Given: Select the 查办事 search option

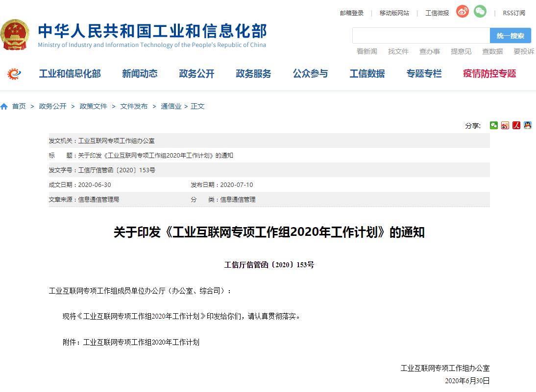Looking at the screenshot, I should (x=430, y=51).
